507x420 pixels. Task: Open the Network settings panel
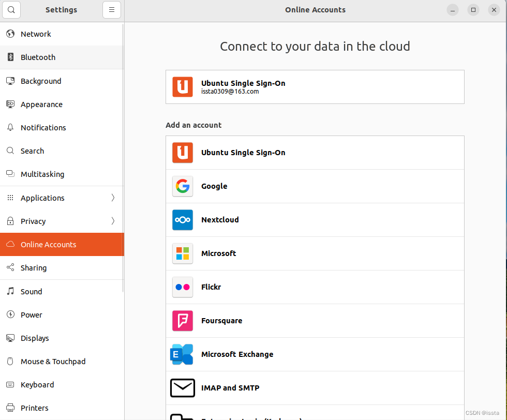(x=62, y=34)
